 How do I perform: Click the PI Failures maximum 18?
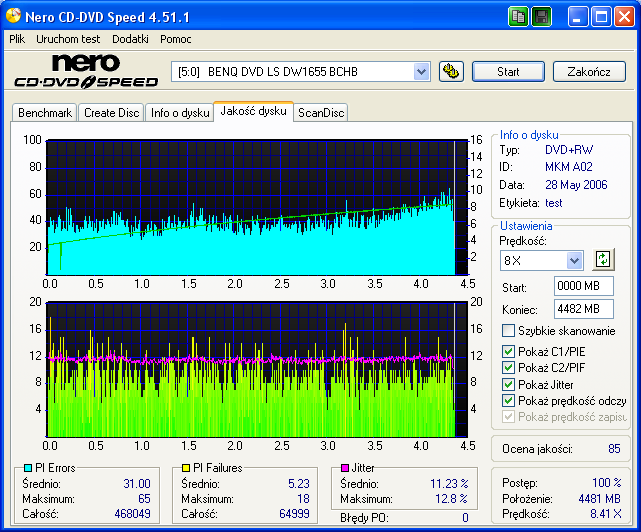tap(303, 498)
